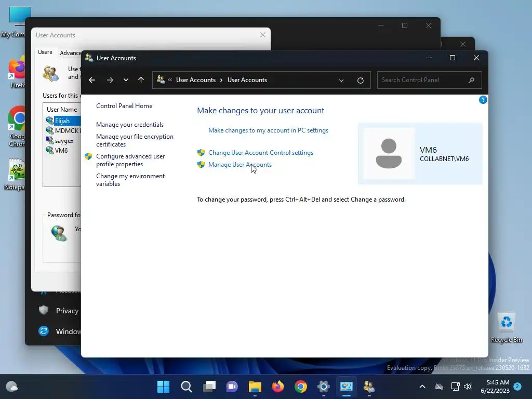Open Change User Account Control settings

point(261,153)
